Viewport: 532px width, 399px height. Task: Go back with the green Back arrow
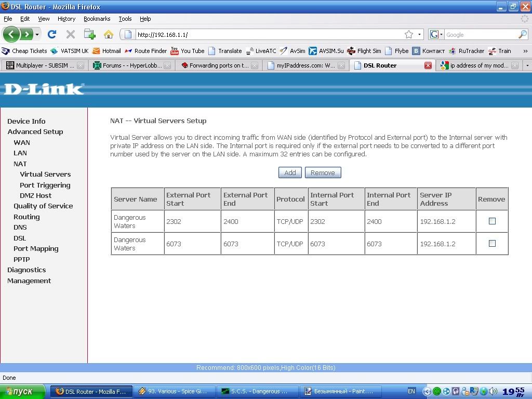point(11,34)
